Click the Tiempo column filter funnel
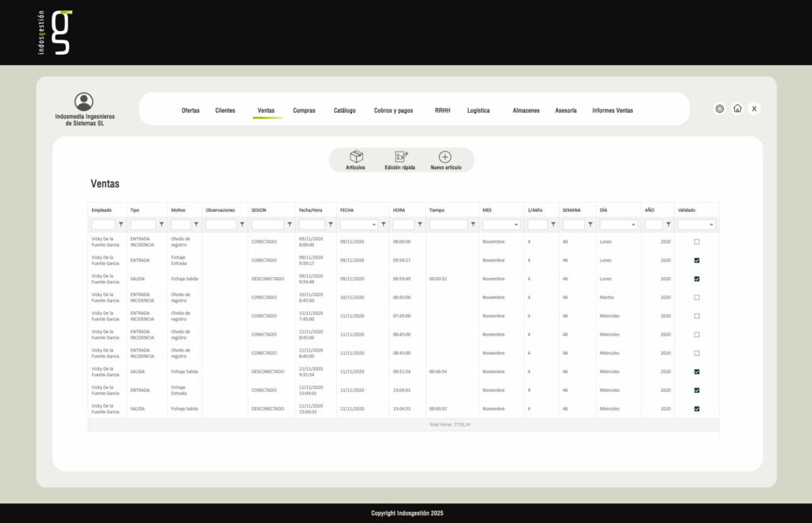 (473, 225)
